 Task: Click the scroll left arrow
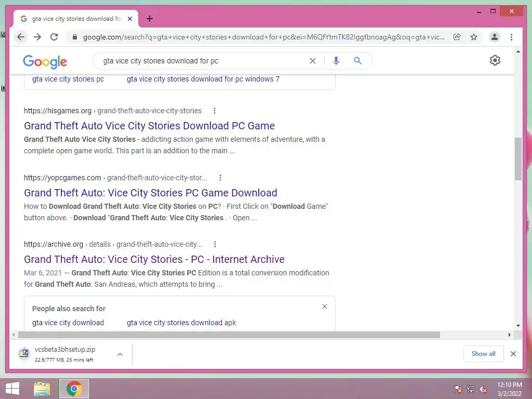pyautogui.click(x=13, y=335)
